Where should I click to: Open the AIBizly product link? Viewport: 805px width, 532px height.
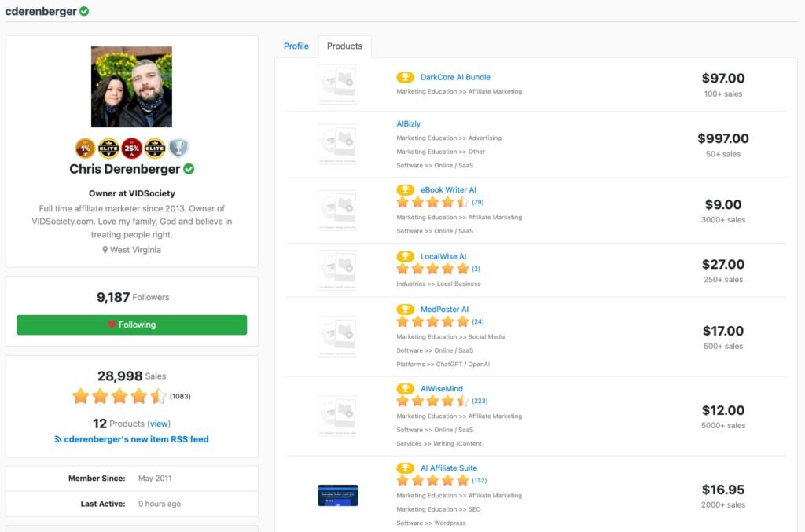408,123
